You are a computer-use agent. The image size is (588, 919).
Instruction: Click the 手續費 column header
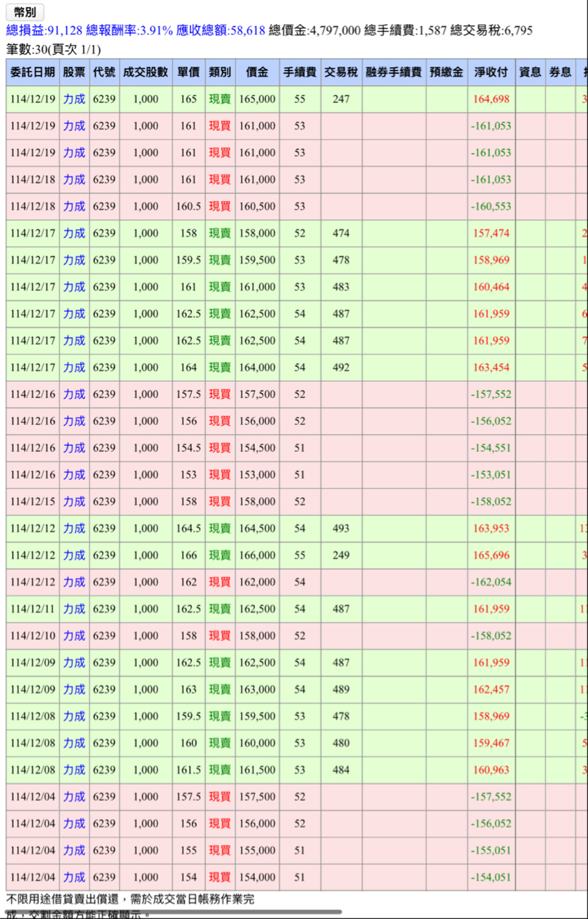(299, 72)
